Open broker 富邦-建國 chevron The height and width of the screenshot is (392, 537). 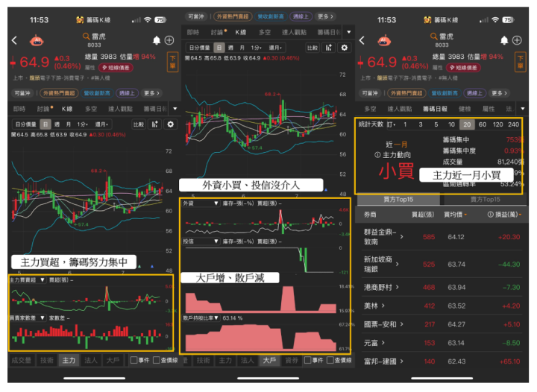402,361
